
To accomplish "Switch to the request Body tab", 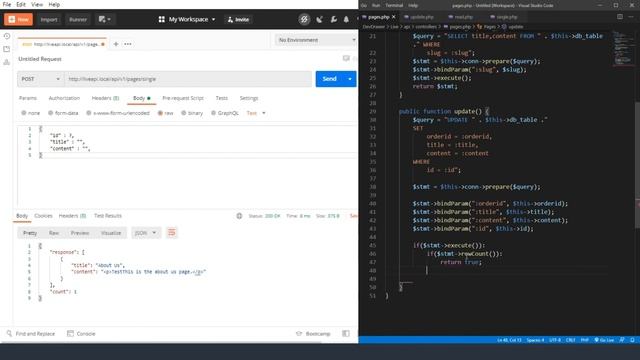I will coord(141,98).
